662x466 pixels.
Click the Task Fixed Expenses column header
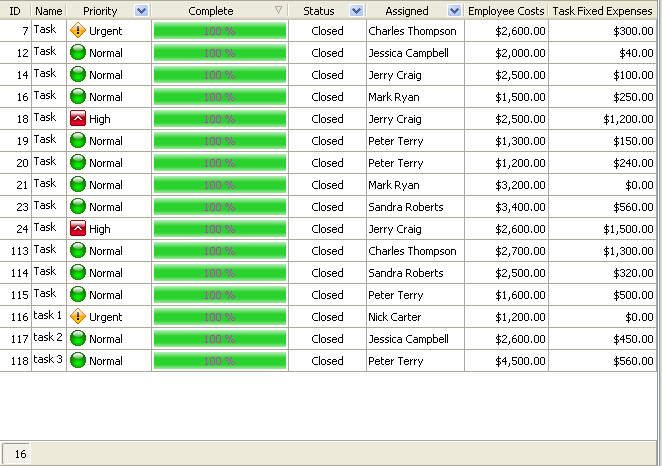(x=603, y=11)
